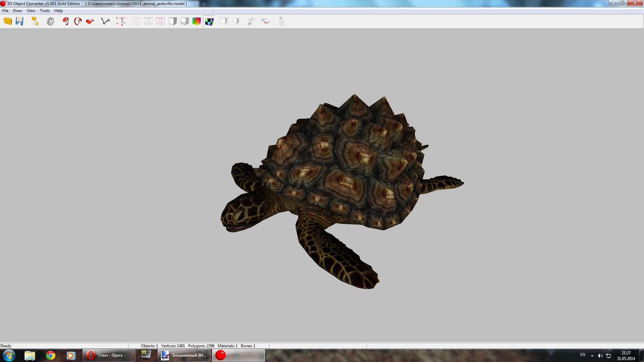Open the settings gear icon

50,21
